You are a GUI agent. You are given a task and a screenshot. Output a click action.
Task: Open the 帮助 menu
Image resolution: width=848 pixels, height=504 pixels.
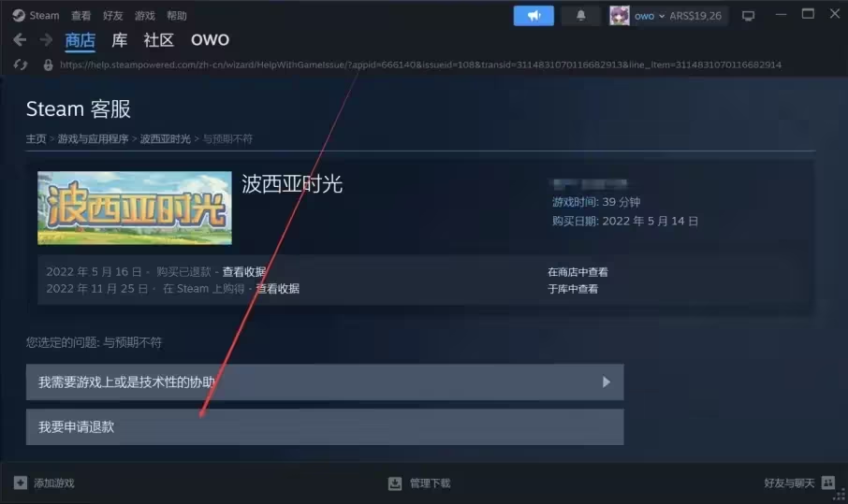pyautogui.click(x=176, y=16)
